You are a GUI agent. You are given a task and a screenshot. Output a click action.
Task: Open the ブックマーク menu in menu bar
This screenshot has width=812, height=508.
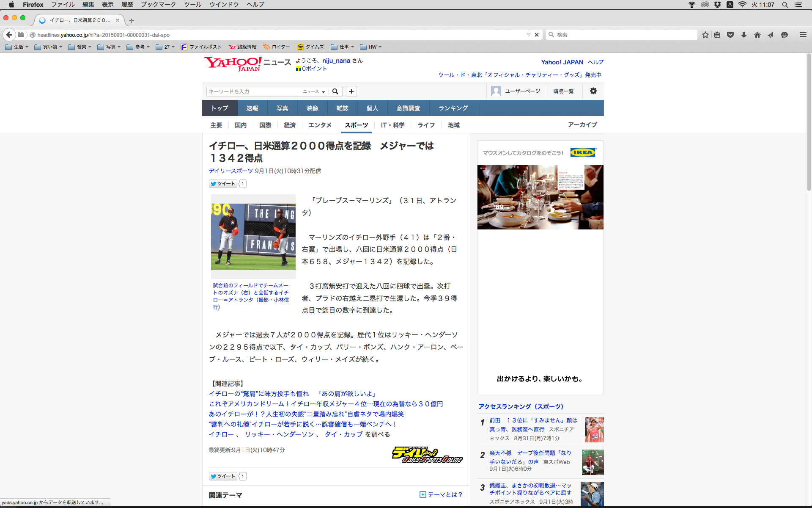(x=158, y=5)
